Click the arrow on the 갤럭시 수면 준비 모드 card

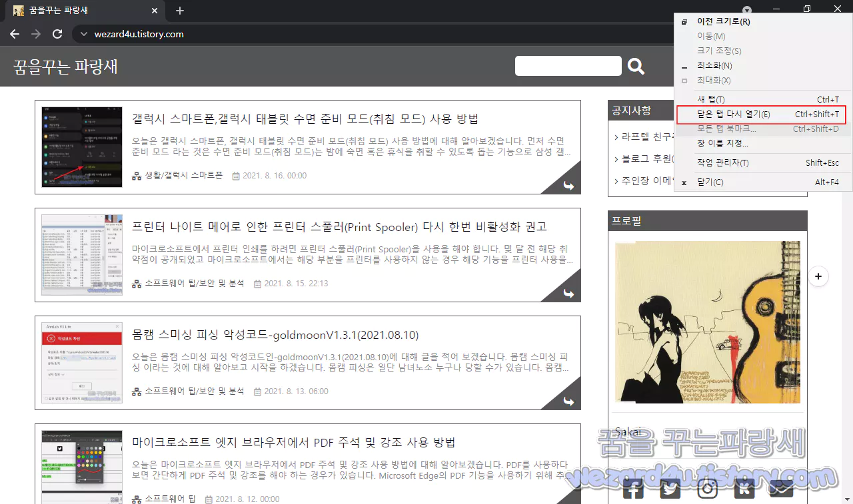pyautogui.click(x=568, y=185)
